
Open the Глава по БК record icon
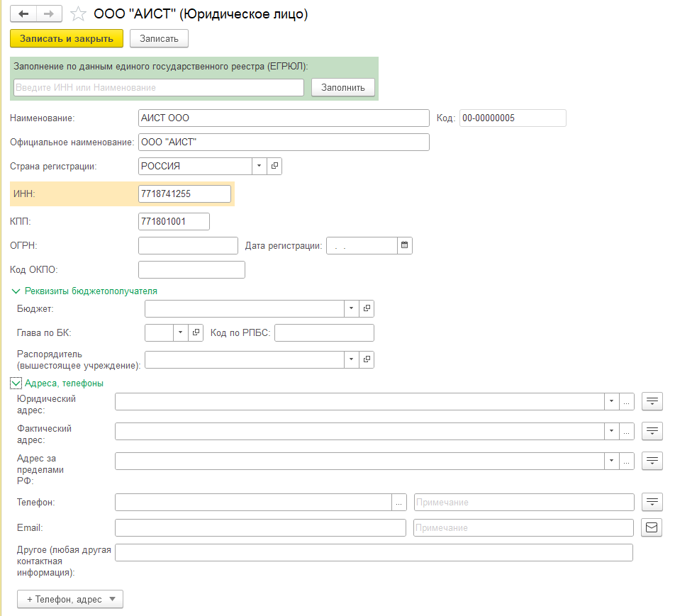click(196, 332)
